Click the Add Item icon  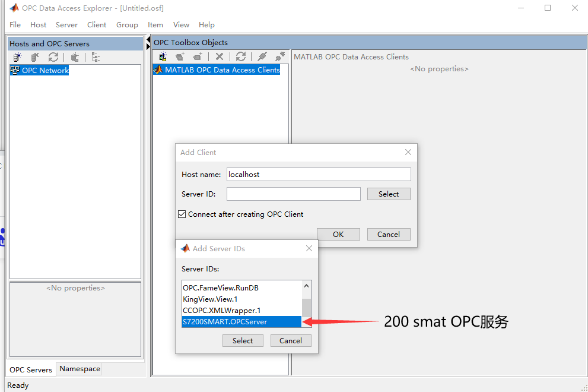[x=198, y=56]
